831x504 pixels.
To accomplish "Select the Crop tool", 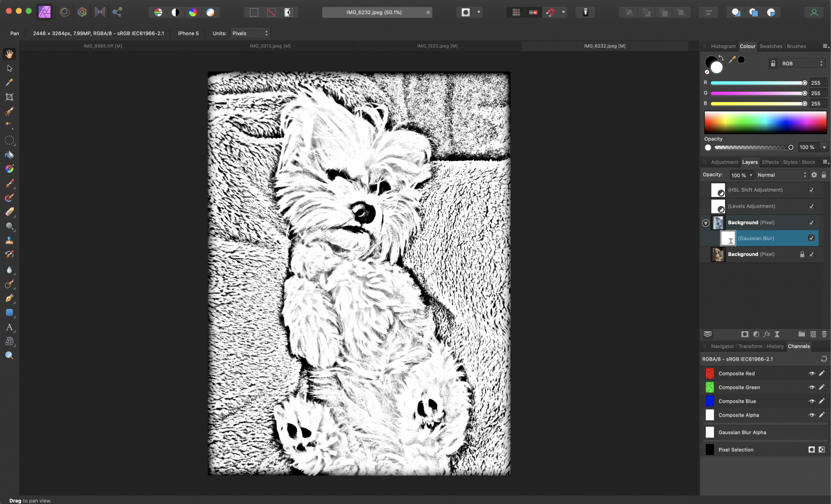I will [x=9, y=97].
